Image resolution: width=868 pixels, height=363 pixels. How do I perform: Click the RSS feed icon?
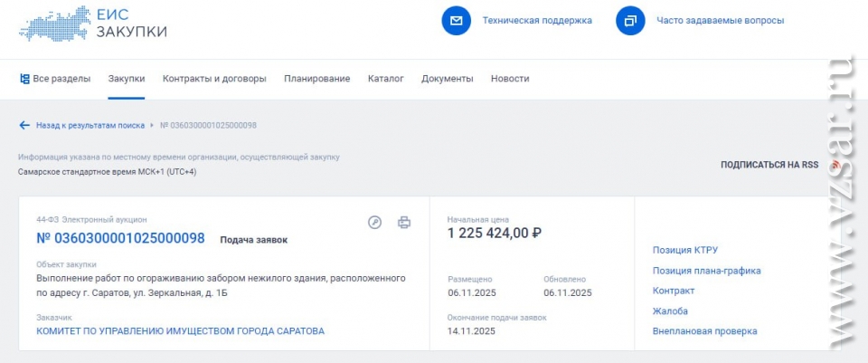pos(835,165)
